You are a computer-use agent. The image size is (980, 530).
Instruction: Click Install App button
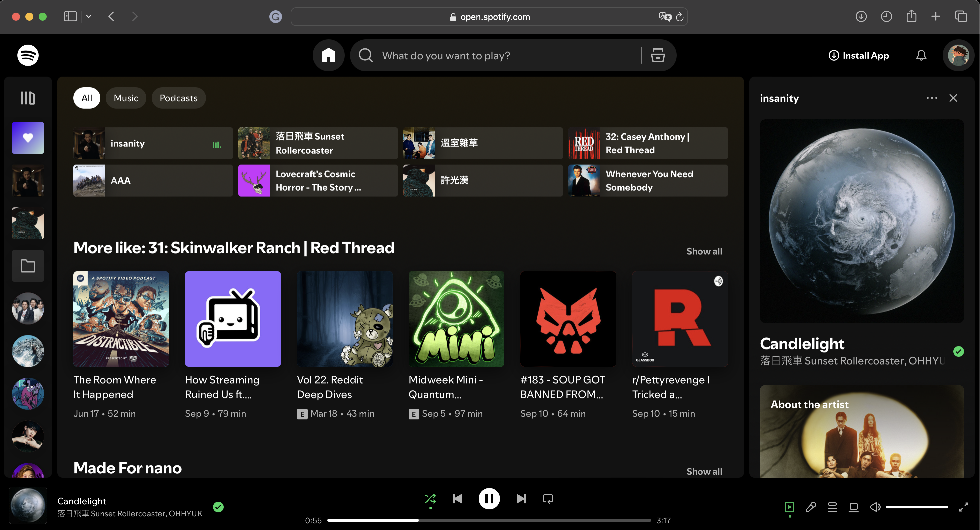tap(858, 56)
